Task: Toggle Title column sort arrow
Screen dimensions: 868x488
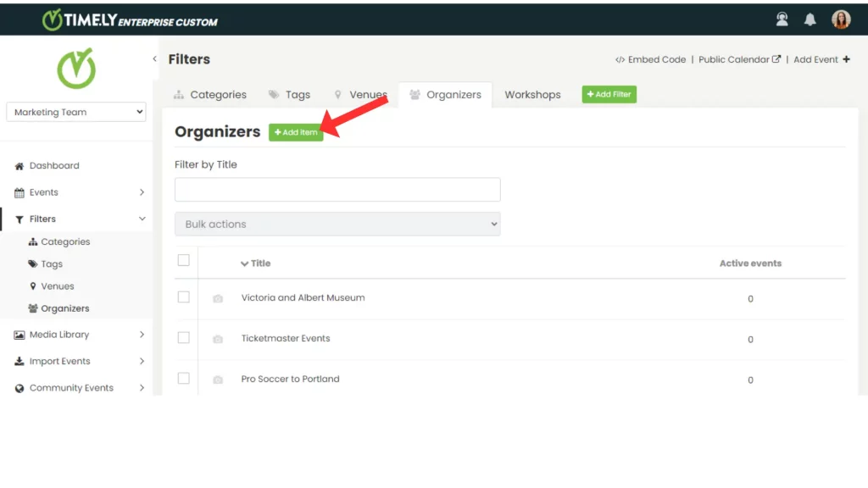Action: [244, 264]
